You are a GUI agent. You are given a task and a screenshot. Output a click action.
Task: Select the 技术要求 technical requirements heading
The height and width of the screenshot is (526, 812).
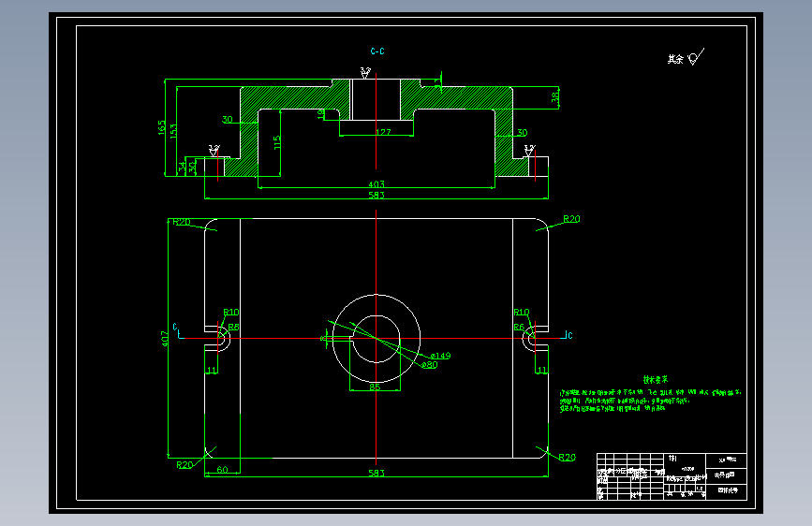click(x=656, y=379)
